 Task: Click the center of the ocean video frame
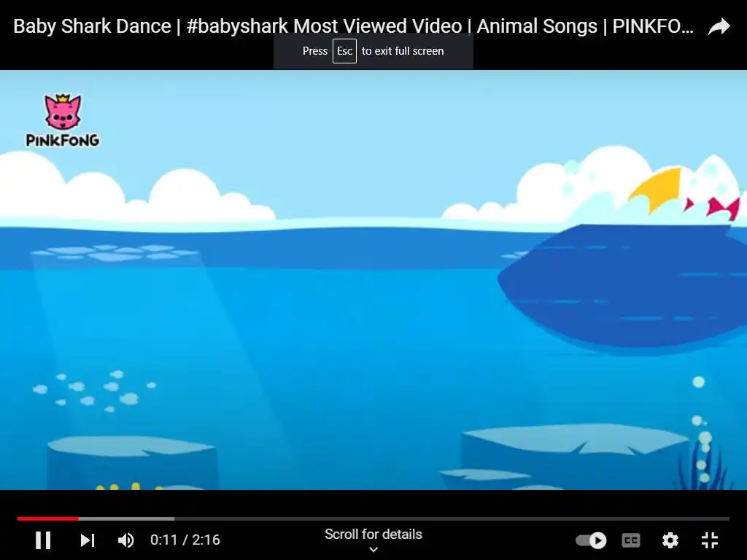(x=373, y=280)
